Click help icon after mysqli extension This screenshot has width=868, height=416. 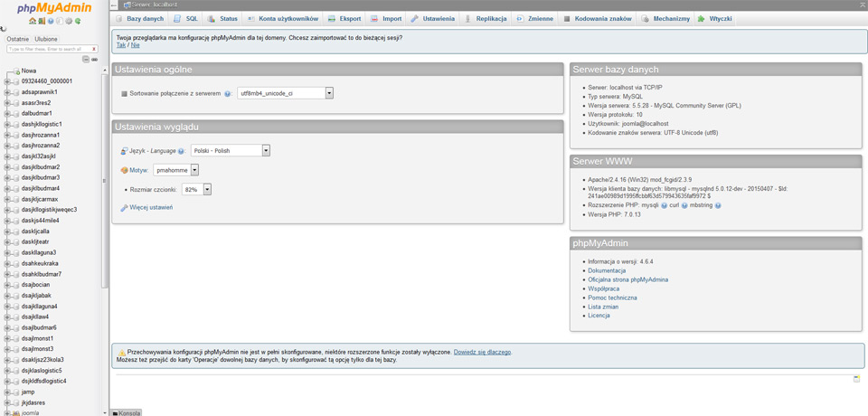point(665,205)
